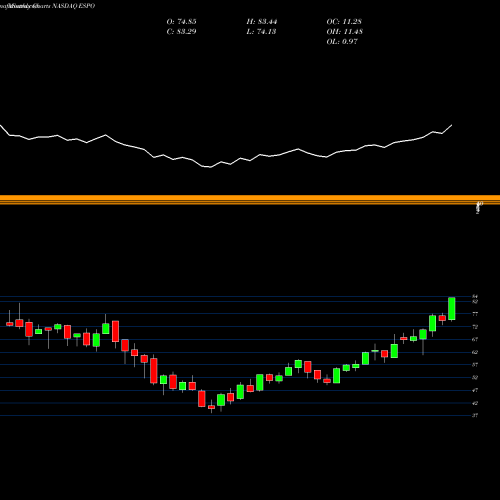
Task: Click the OL: 0.97 reading
Action: point(342,42)
